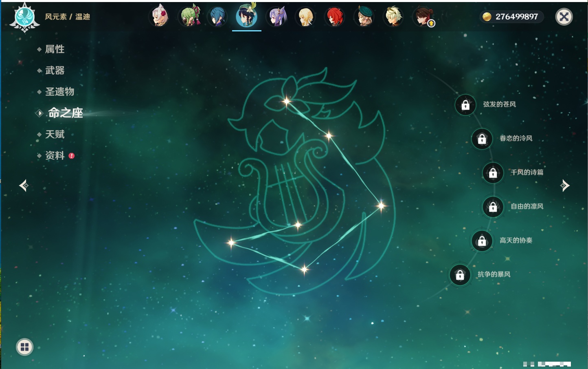The width and height of the screenshot is (588, 369).
Task: Open the 天赋 talents page
Action: click(55, 134)
